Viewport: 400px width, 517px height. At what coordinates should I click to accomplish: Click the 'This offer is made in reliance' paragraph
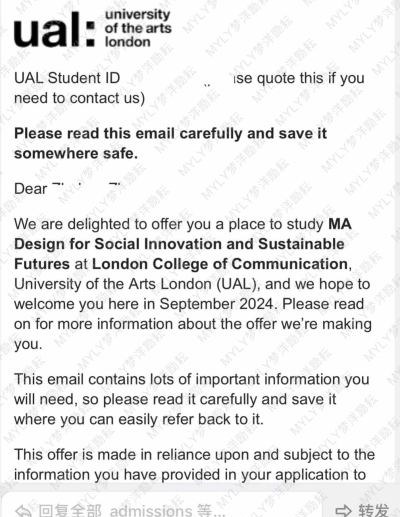pos(195,465)
